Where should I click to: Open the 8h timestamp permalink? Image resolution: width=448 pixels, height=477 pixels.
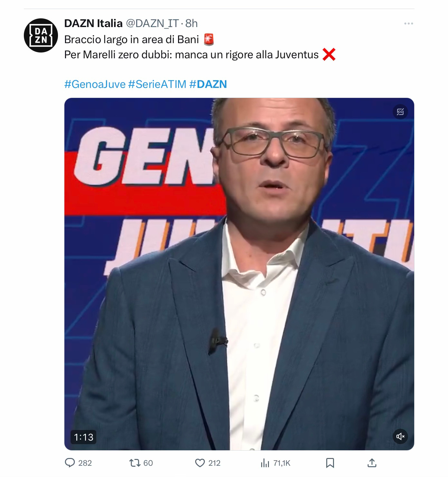click(x=192, y=23)
